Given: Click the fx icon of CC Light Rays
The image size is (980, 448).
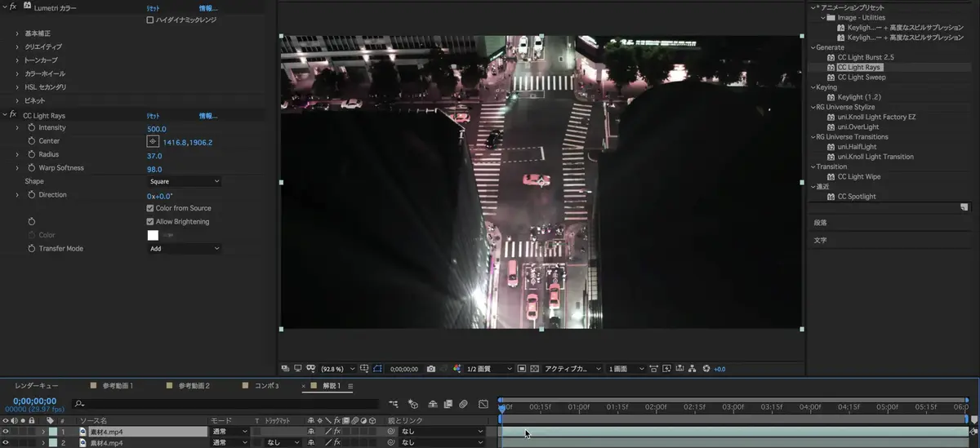Looking at the screenshot, I should coord(12,116).
